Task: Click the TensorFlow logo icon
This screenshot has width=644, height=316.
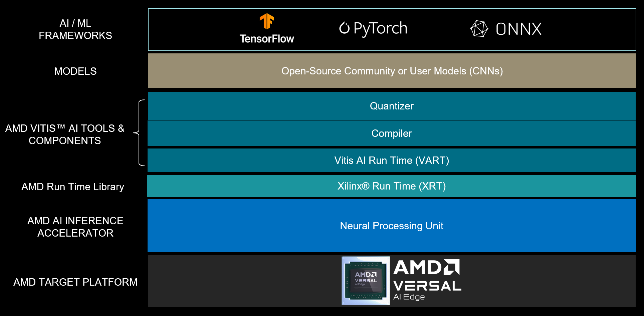Action: pyautogui.click(x=267, y=21)
